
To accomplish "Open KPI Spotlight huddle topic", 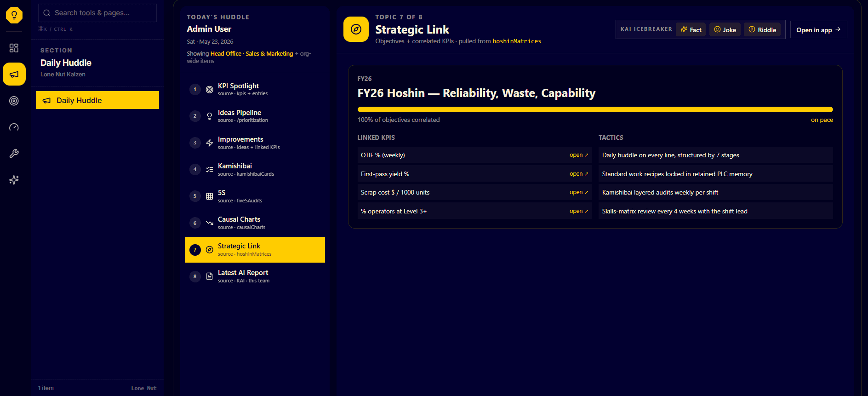I will [255, 89].
